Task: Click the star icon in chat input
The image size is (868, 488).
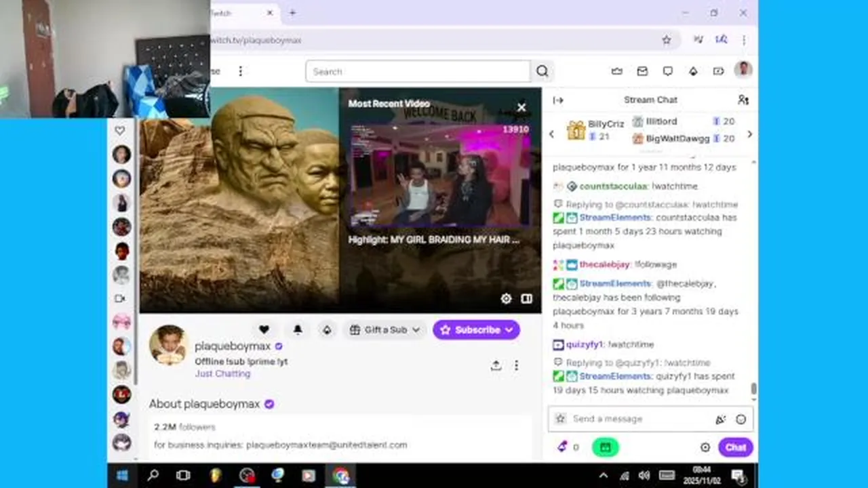Action: point(560,419)
